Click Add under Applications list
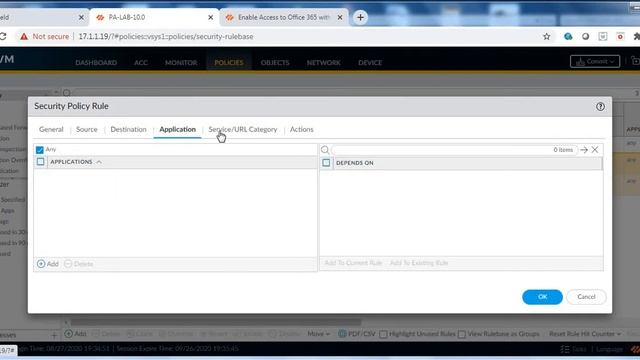The height and width of the screenshot is (360, 640). tap(48, 264)
